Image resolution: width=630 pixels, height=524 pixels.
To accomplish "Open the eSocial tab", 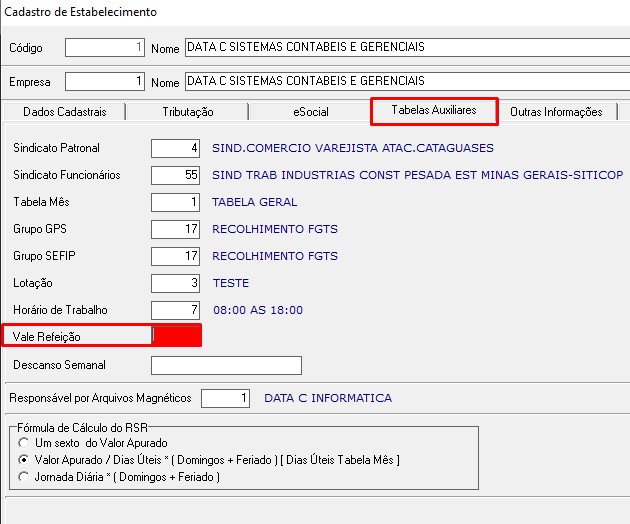I will coord(311,112).
